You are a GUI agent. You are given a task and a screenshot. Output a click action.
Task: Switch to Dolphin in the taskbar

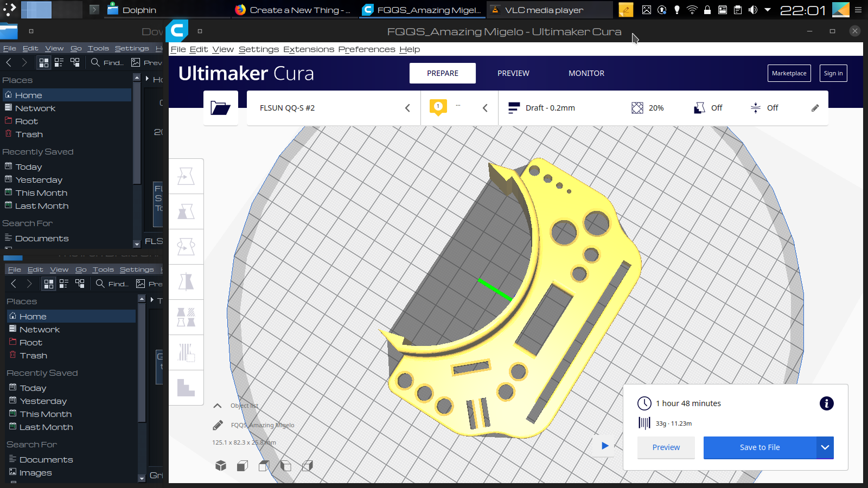click(167, 10)
